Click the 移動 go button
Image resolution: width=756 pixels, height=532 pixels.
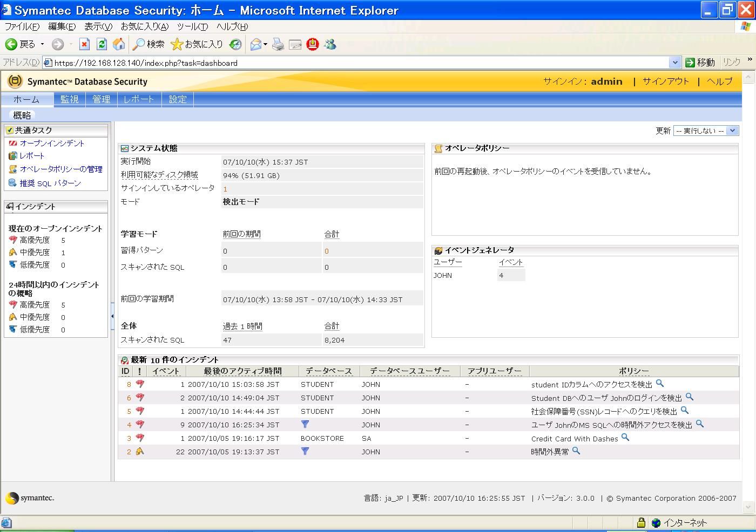700,63
